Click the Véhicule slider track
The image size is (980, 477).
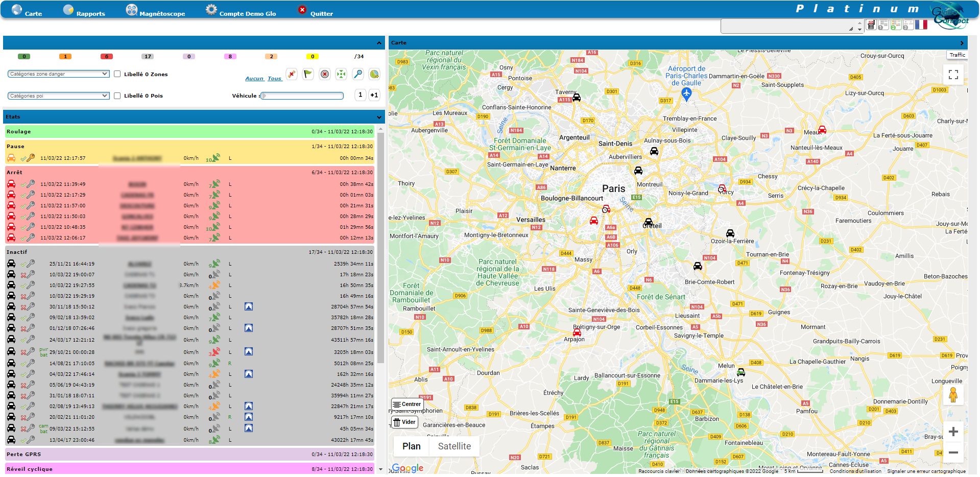tap(302, 96)
